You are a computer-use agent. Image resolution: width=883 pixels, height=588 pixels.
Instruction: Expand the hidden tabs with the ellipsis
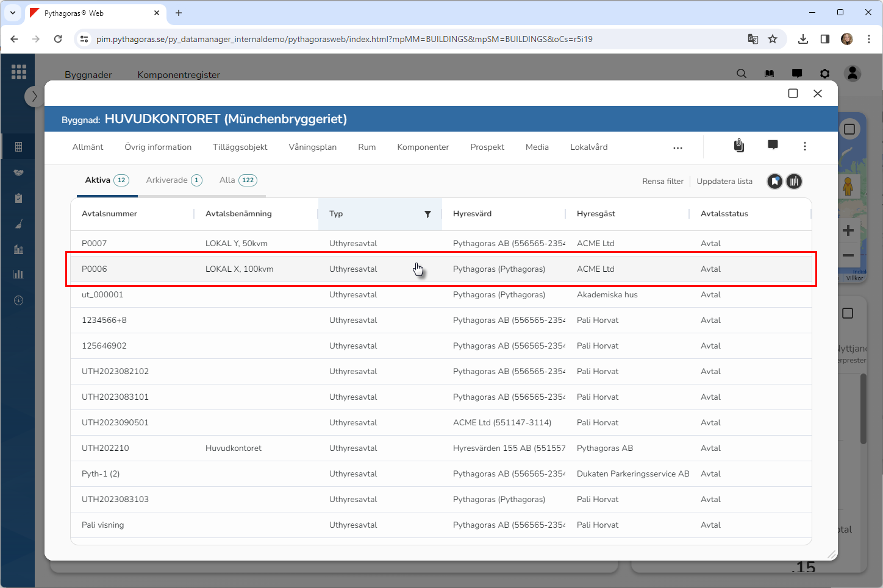pos(677,147)
